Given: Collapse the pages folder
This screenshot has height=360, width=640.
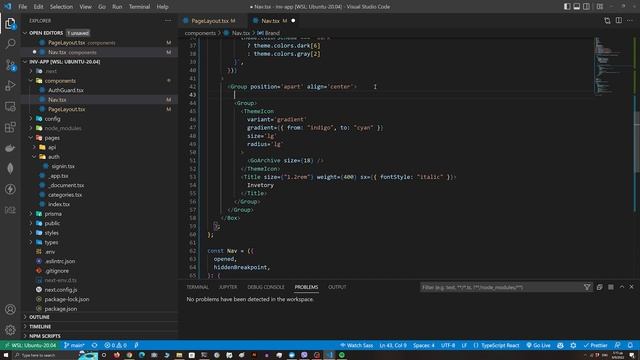Looking at the screenshot, I should (x=31, y=138).
